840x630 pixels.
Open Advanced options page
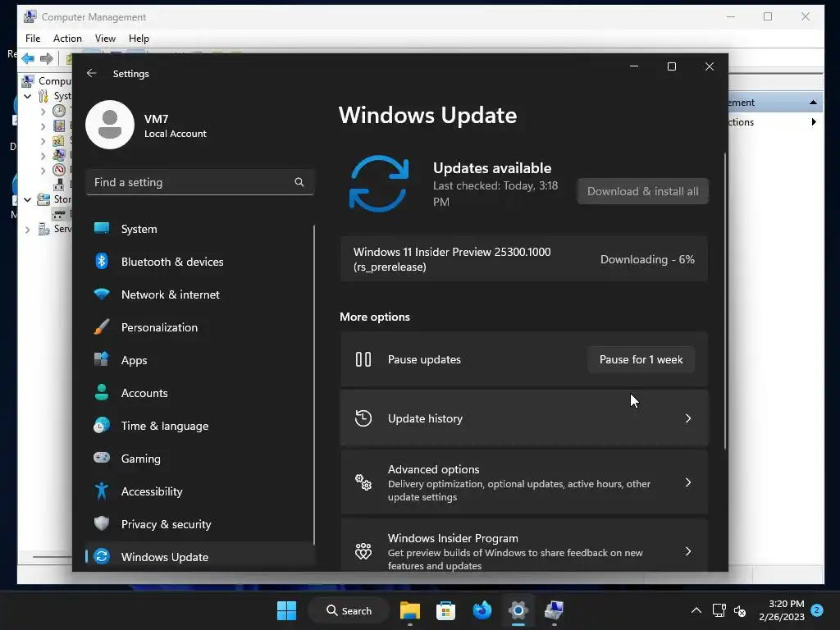(x=524, y=482)
